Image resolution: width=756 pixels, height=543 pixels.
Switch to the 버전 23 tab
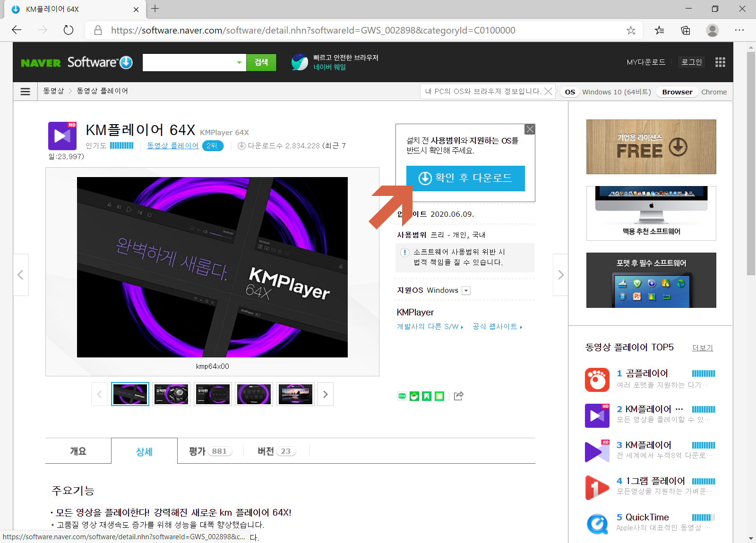pos(276,451)
